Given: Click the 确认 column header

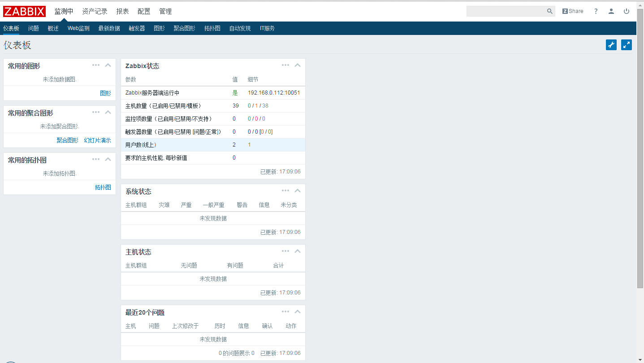Looking at the screenshot, I should point(267,326).
